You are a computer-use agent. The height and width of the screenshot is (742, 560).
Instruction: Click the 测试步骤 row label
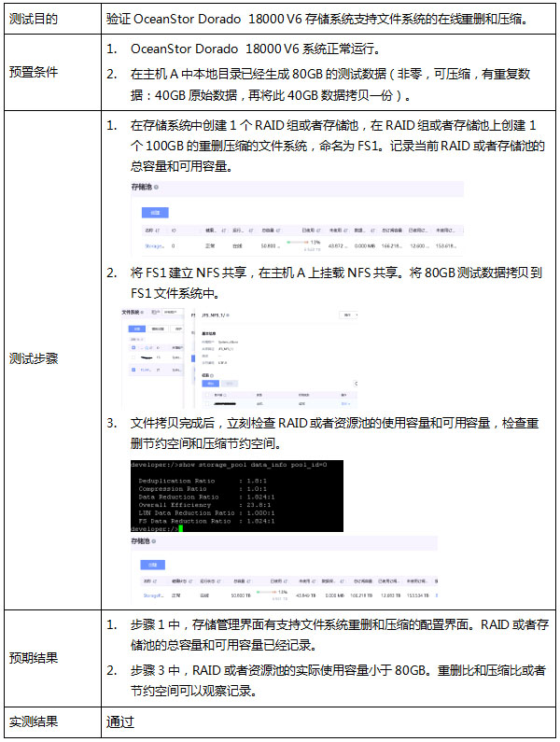[34, 358]
